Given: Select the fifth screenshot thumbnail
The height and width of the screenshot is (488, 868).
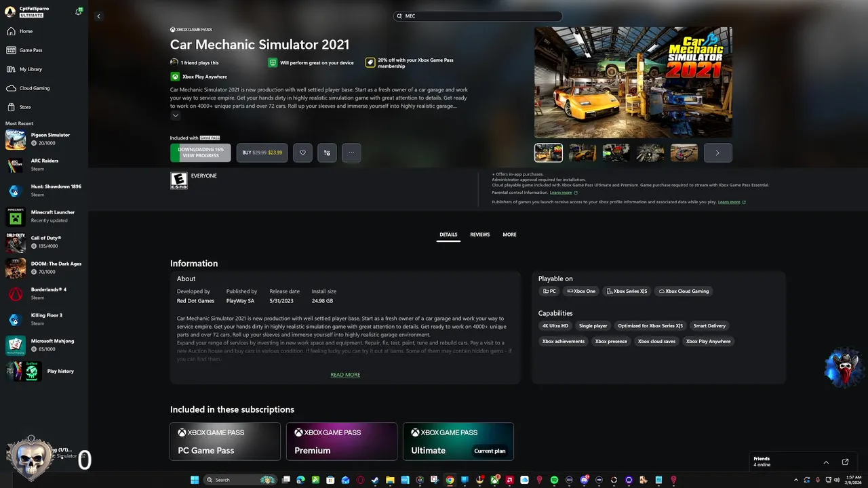Looking at the screenshot, I should 684,152.
